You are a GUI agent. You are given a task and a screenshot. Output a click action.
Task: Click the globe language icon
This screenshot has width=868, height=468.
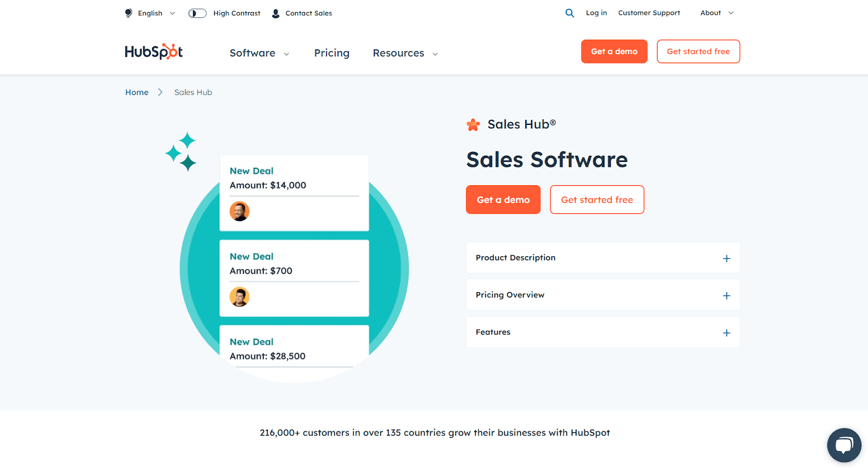(x=129, y=13)
